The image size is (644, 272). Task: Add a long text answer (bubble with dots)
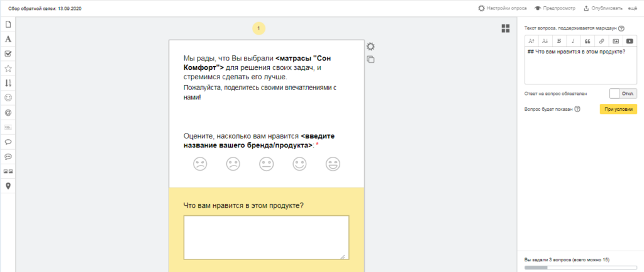point(8,157)
